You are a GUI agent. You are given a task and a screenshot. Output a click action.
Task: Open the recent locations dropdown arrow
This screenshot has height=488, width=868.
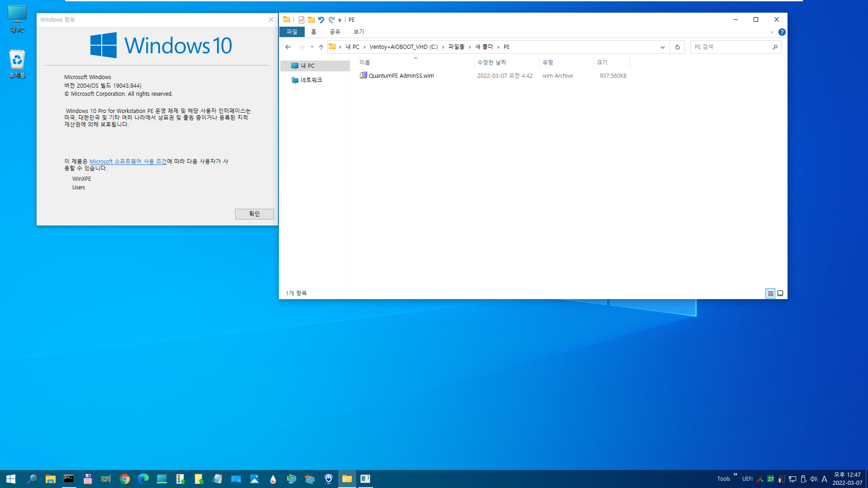click(x=312, y=47)
